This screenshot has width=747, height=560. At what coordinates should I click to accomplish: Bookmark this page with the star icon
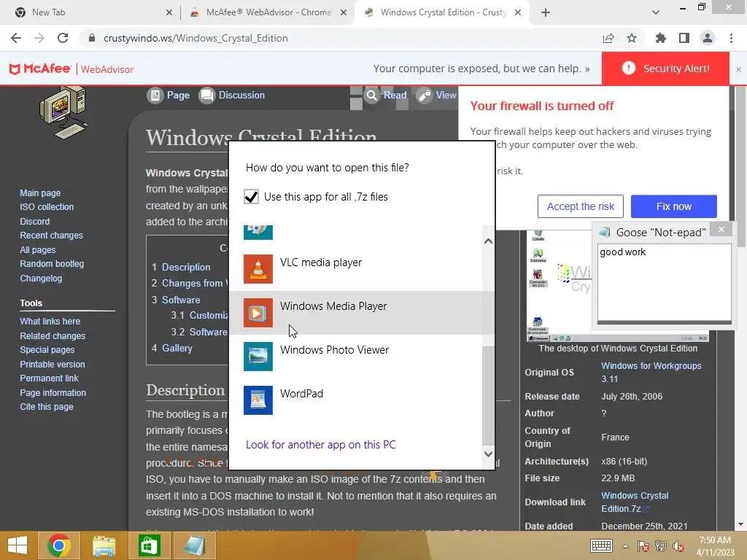(x=632, y=38)
